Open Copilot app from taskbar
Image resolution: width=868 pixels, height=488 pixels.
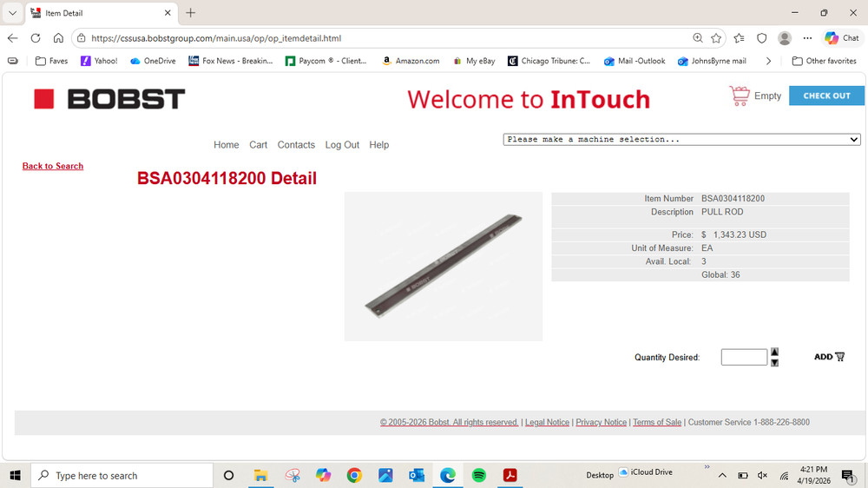[x=323, y=475]
